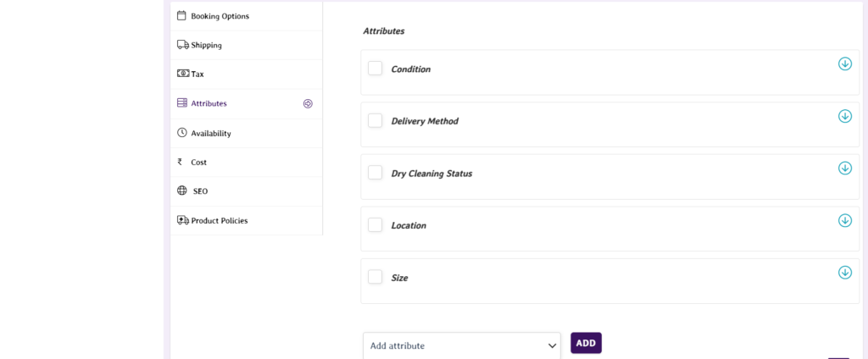
Task: Click the calendar icon beside Booking Options
Action: (x=181, y=15)
